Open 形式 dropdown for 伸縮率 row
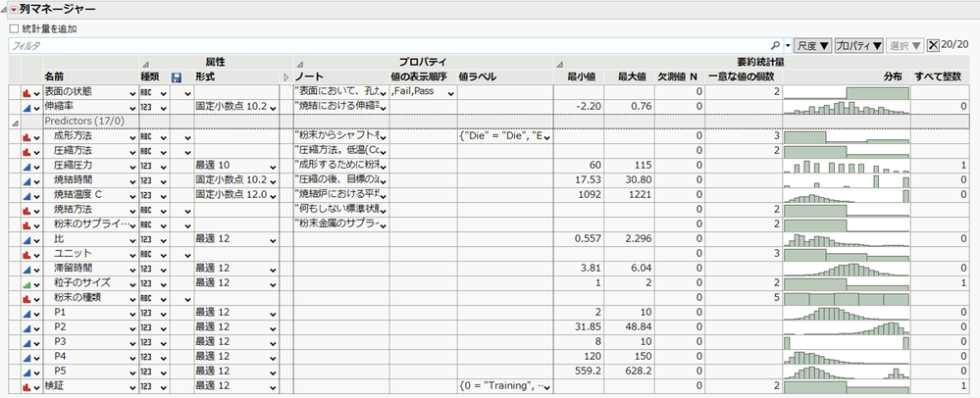Screen dimensions: 980x398 coord(273,108)
